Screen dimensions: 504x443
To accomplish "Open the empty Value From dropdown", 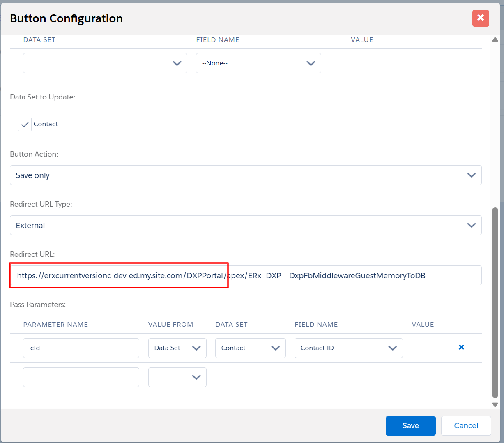I will pos(177,377).
